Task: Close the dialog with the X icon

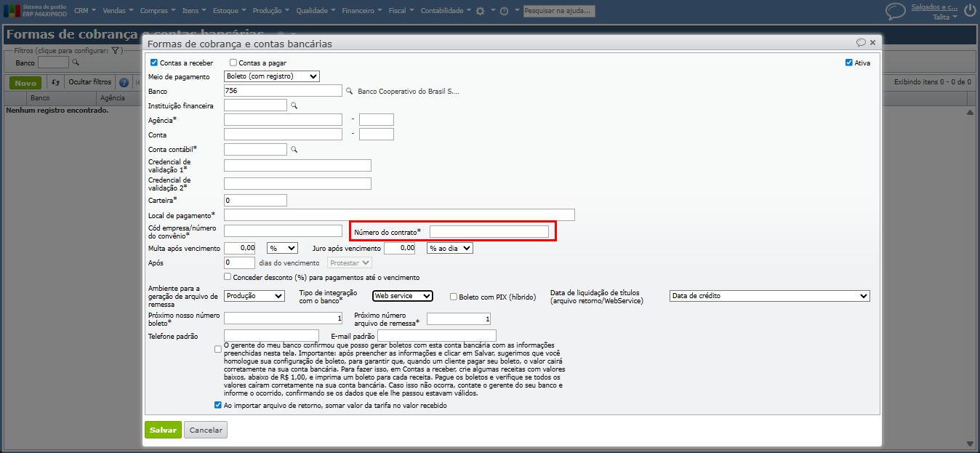Action: [872, 43]
